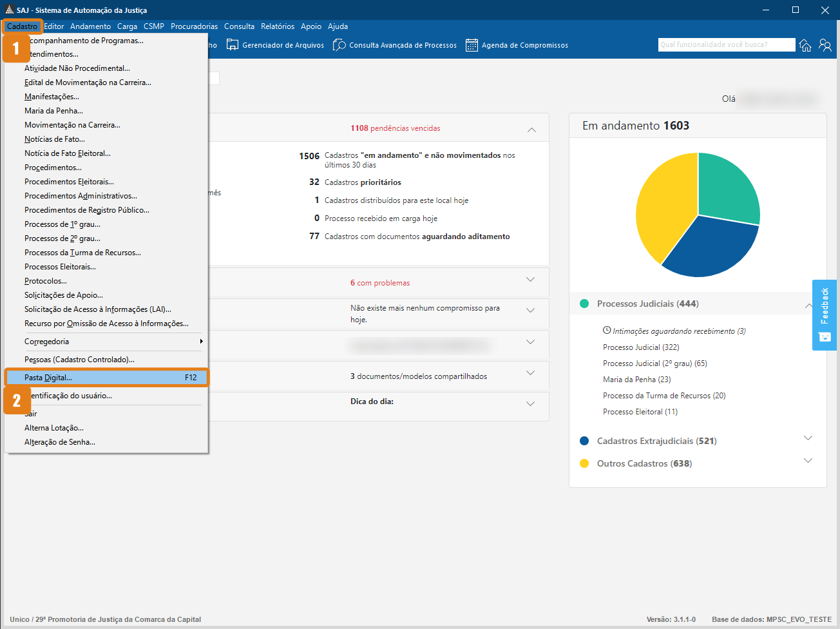Open the Consulta menu

tap(240, 26)
